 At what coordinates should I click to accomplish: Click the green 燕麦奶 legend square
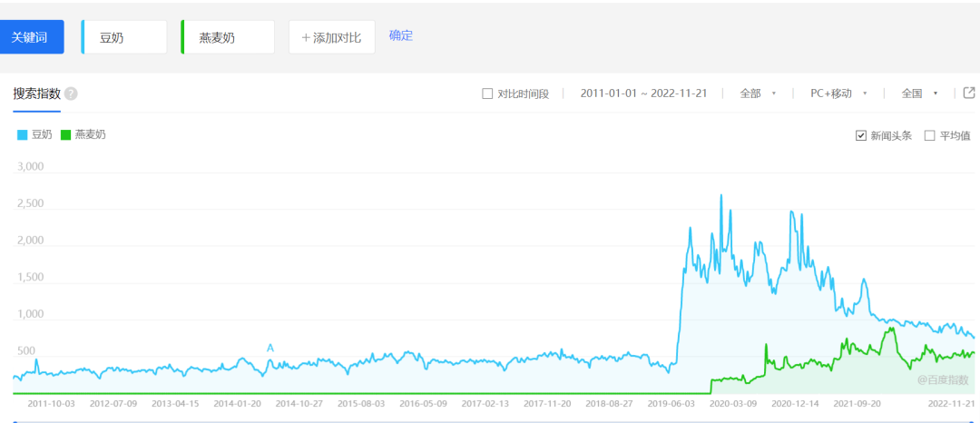click(65, 135)
